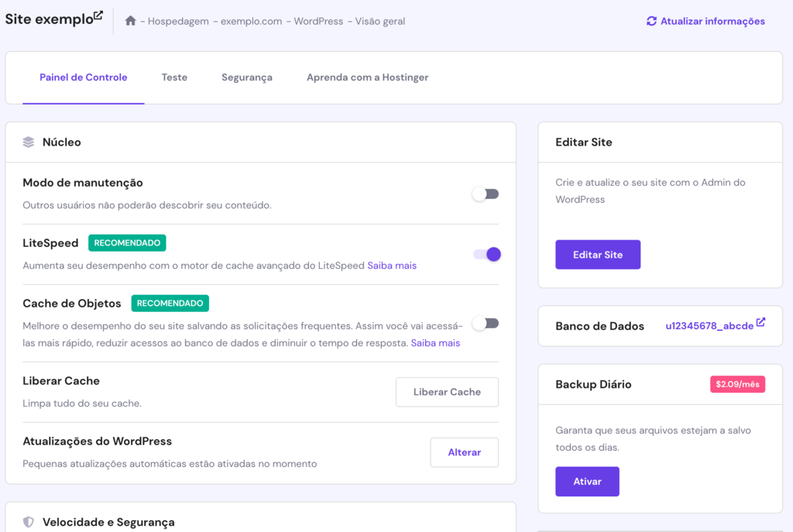Viewport: 793px width, 532px height.
Task: Click the circular refresh icon for Atualizar informações
Action: click(651, 21)
